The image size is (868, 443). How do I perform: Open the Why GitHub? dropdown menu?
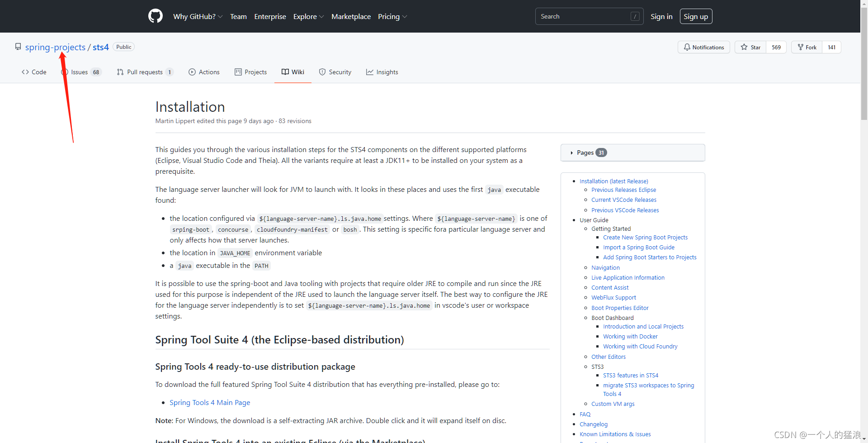click(198, 16)
